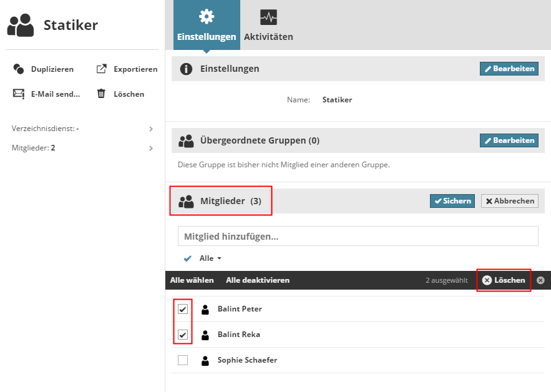Expand the Mitglieder sidebar chevron
Viewport: 551px width, 392px height.
(x=151, y=149)
